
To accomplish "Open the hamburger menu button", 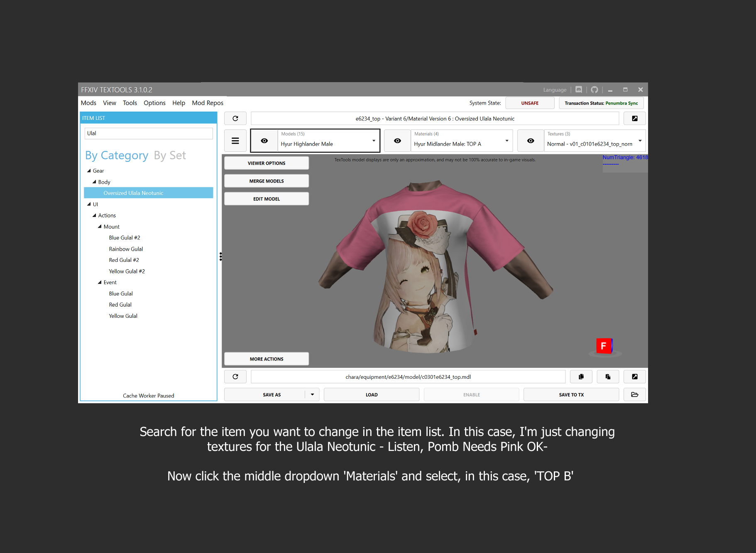I will (x=235, y=141).
